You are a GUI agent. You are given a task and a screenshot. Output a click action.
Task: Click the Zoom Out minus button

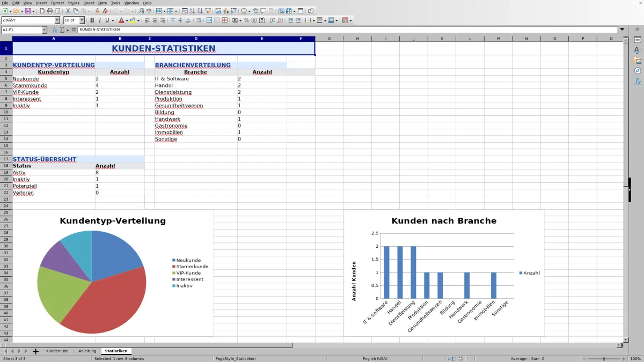pos(583,358)
